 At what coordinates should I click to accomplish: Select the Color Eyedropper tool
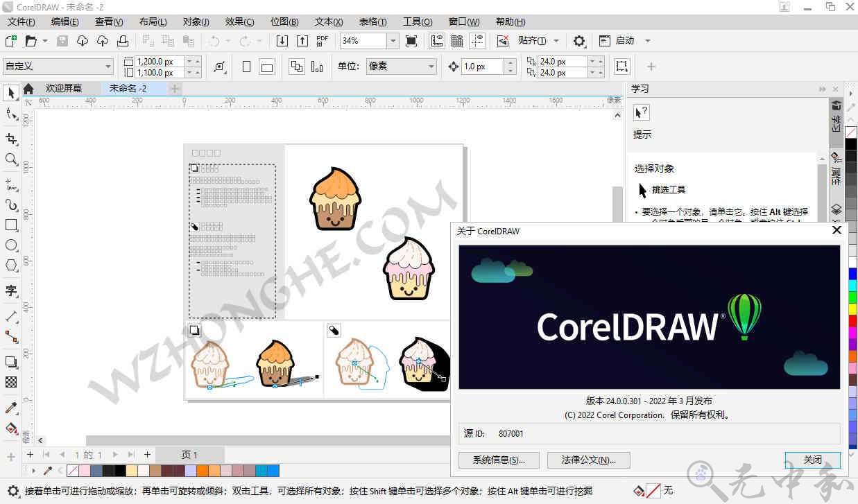10,408
